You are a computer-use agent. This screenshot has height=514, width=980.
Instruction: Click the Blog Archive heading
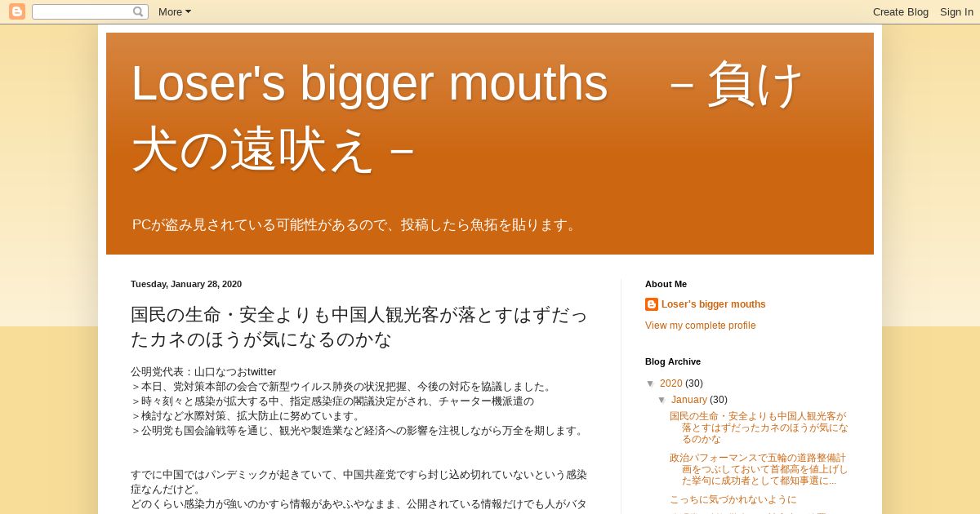coord(673,361)
